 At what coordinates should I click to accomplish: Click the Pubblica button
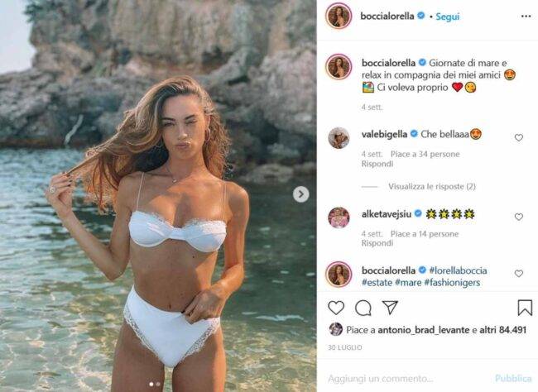513,378
